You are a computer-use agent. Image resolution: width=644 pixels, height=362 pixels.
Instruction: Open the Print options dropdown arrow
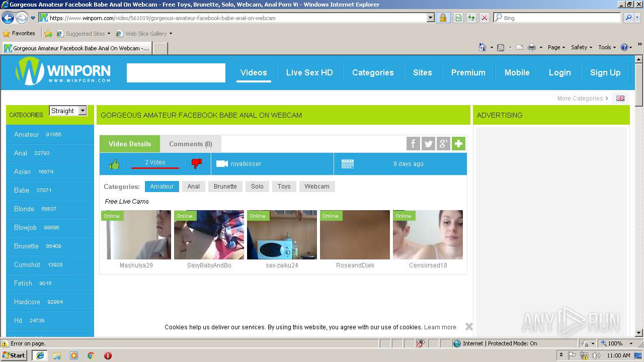tap(541, 47)
